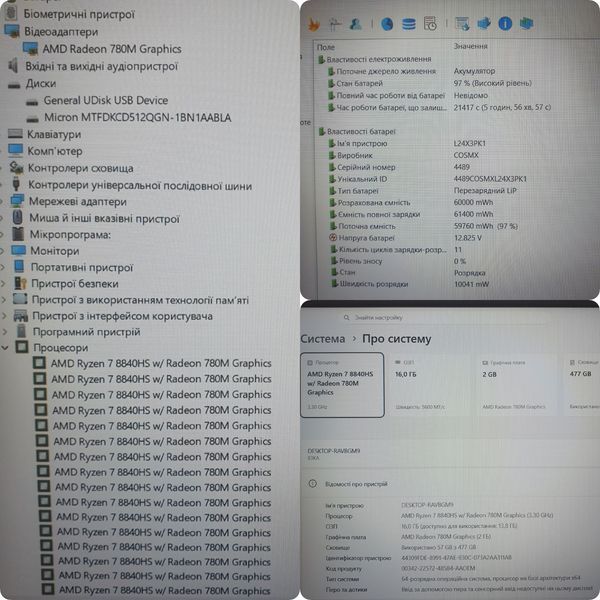This screenshot has height=600, width=600.
Task: Click the blue database stack toolbar icon
Action: 409,24
